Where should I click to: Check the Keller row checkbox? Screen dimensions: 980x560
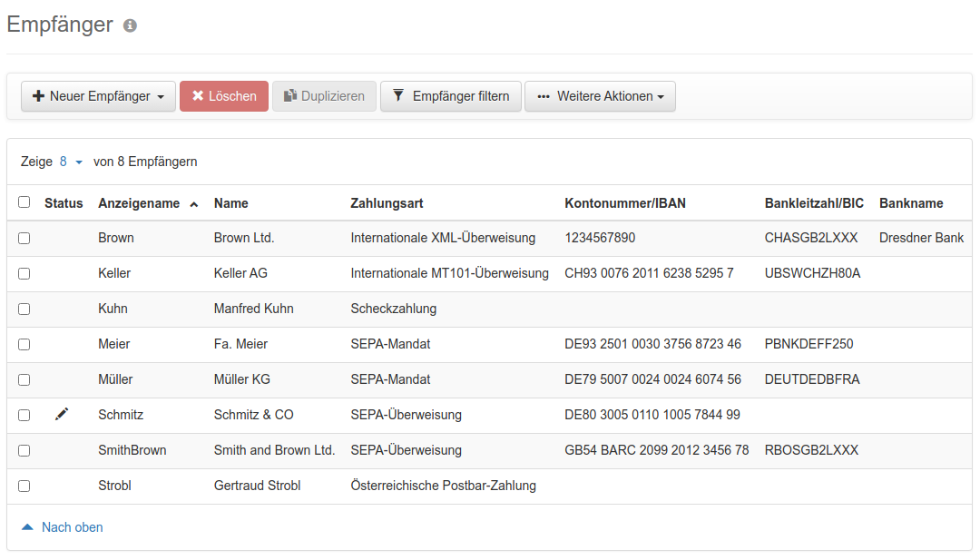click(24, 274)
